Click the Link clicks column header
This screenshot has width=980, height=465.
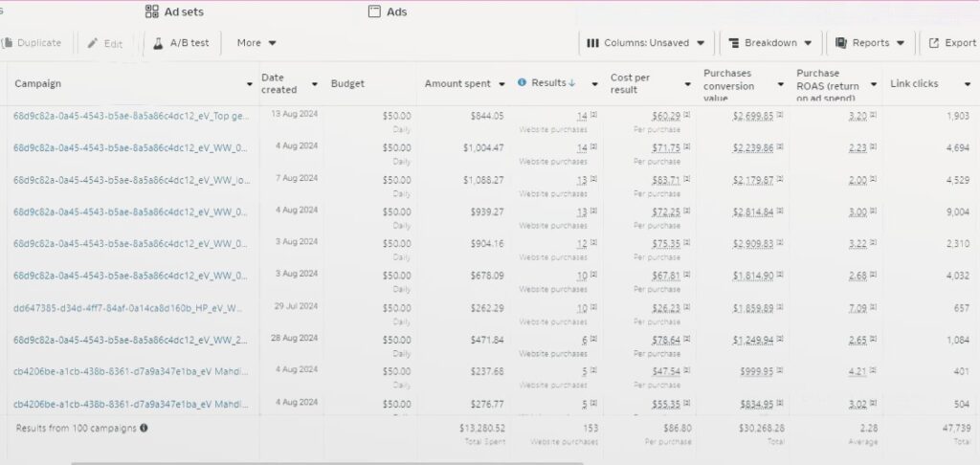click(x=913, y=84)
